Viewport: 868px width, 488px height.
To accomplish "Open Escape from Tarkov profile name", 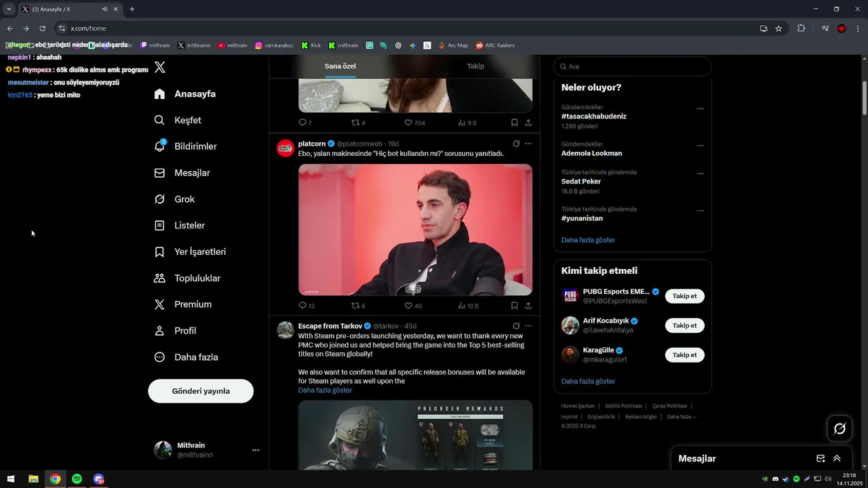I will [330, 326].
